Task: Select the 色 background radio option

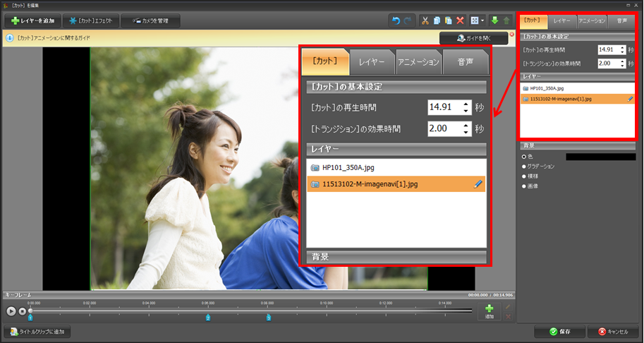Action: click(x=525, y=157)
